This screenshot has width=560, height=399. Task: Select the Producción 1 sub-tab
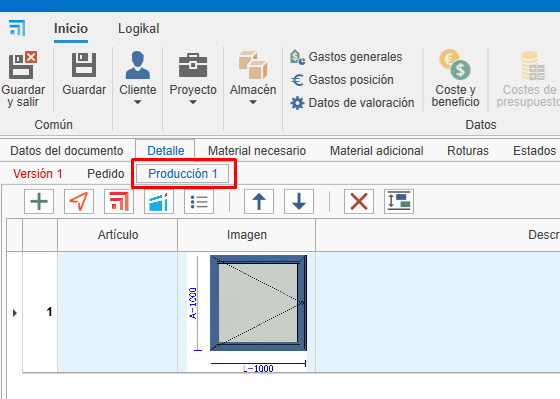click(182, 174)
